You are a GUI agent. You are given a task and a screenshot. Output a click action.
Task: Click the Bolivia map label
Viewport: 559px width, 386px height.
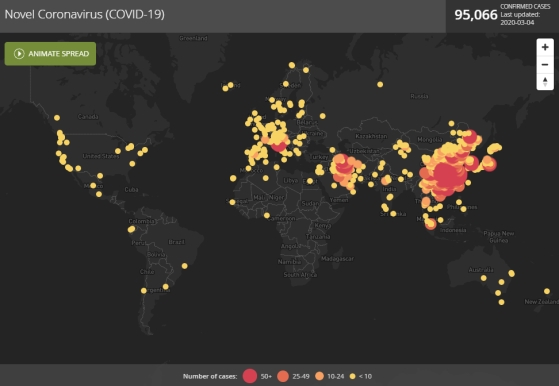point(156,254)
